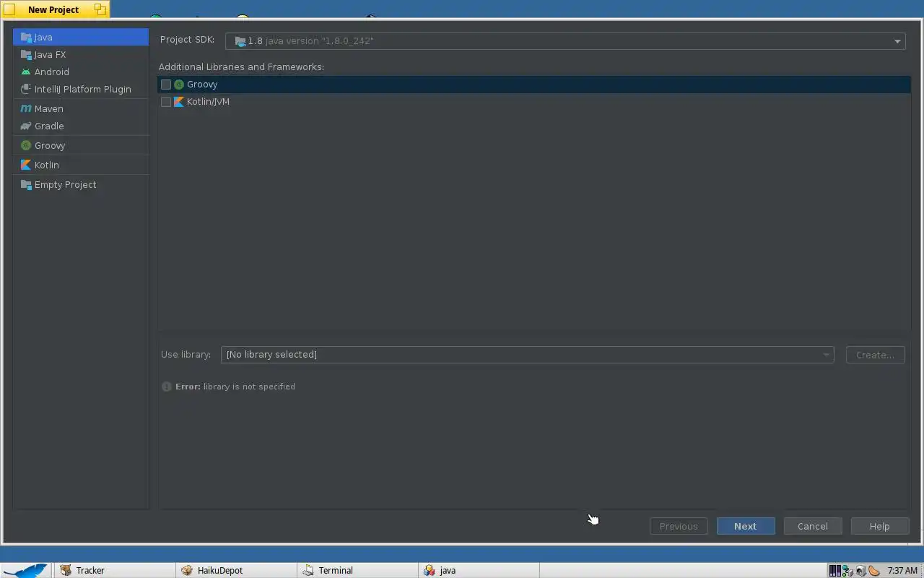Click the 7:37 AM clock
924x578 pixels.
pyautogui.click(x=902, y=570)
